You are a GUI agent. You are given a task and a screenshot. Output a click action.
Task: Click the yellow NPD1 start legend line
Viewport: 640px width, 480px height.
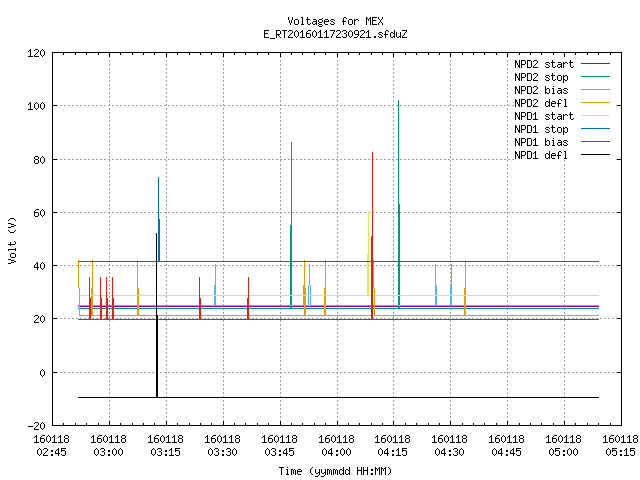click(595, 116)
